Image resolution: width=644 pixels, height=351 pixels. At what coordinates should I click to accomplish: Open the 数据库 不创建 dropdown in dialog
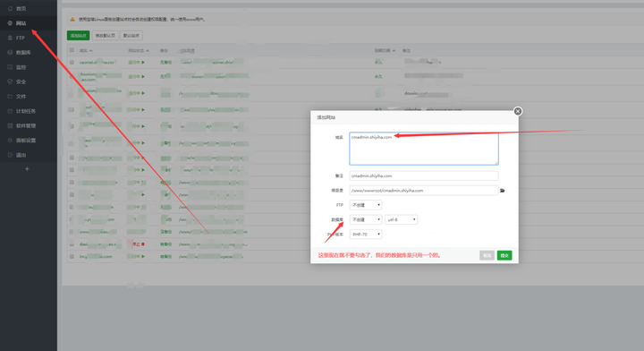pos(366,219)
